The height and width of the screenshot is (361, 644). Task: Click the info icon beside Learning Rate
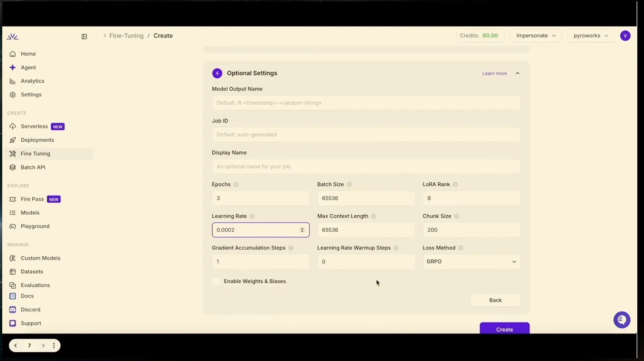(252, 216)
